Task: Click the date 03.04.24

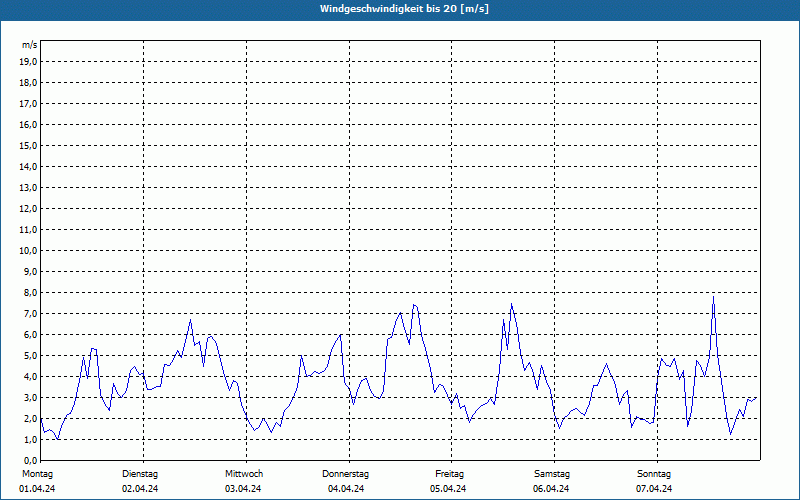Action: tap(243, 489)
